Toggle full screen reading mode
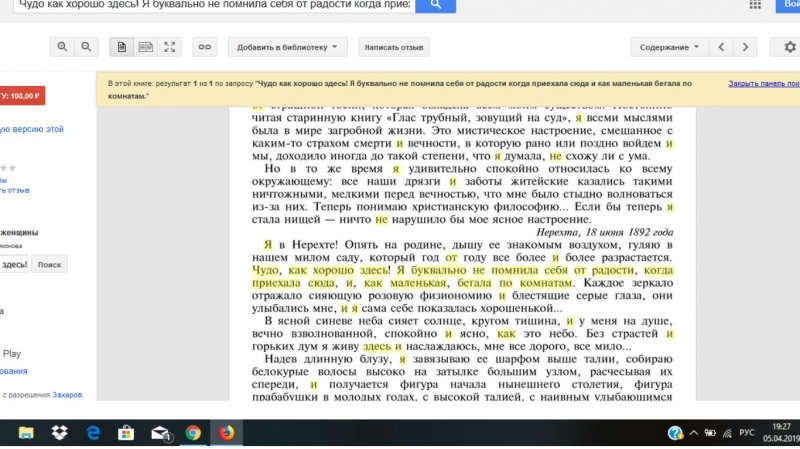Viewport: 800px width, 449px height. point(170,47)
